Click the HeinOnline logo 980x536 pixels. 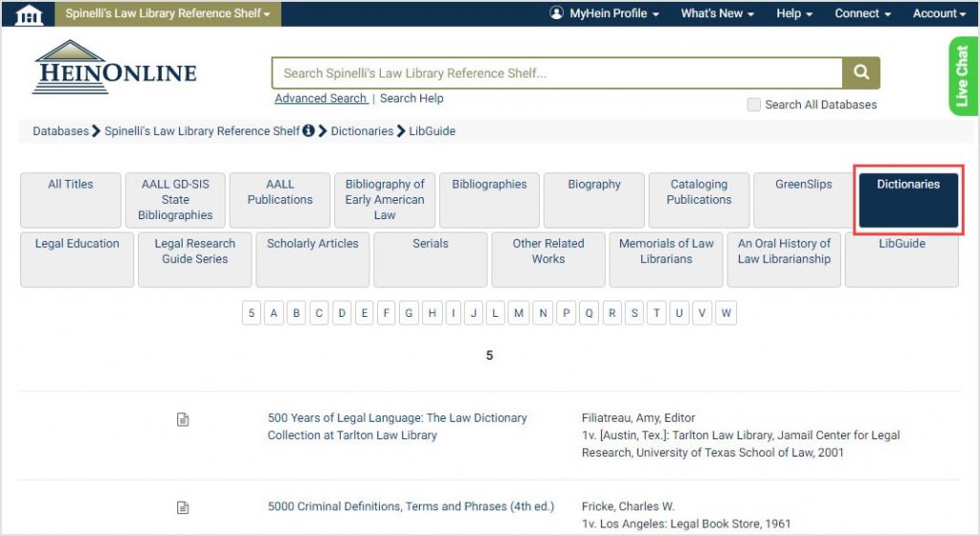coord(115,67)
